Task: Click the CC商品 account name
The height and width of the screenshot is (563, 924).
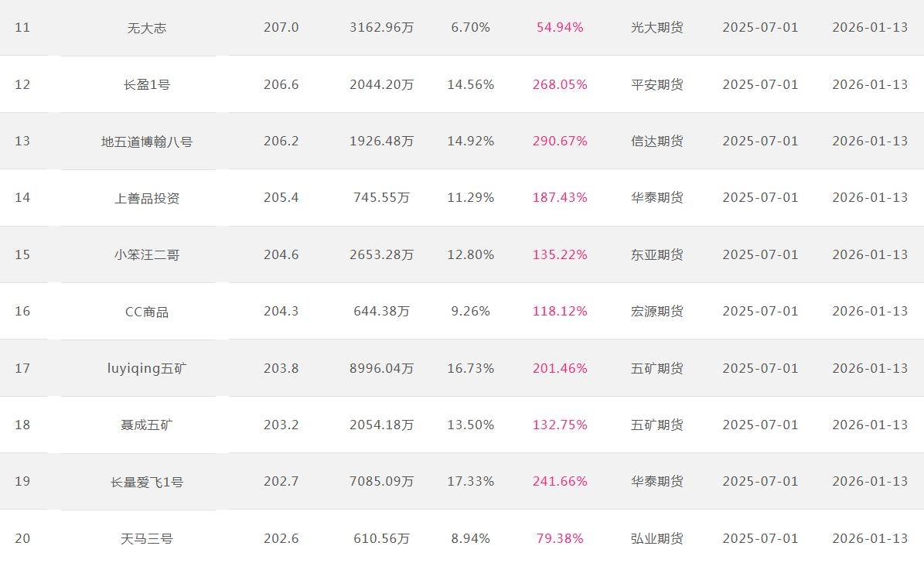Action: (147, 312)
